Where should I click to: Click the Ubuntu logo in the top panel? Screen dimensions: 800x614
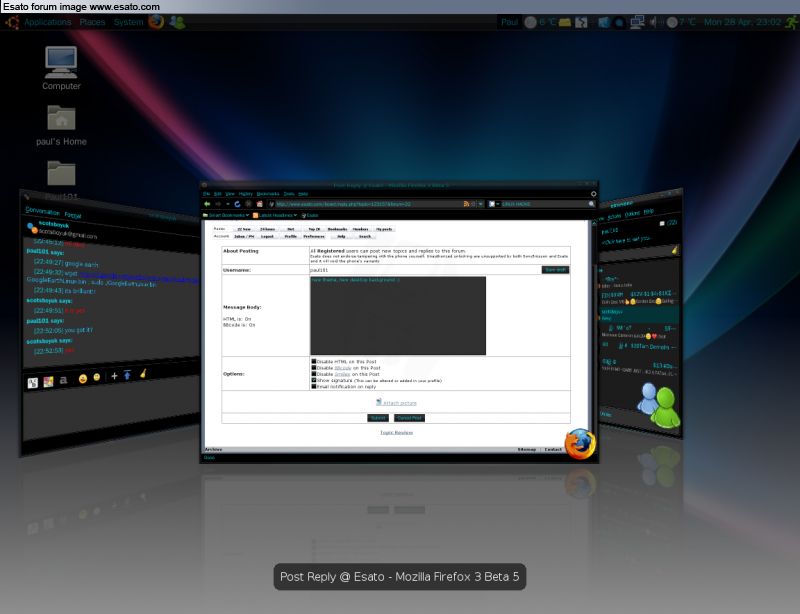pyautogui.click(x=12, y=22)
